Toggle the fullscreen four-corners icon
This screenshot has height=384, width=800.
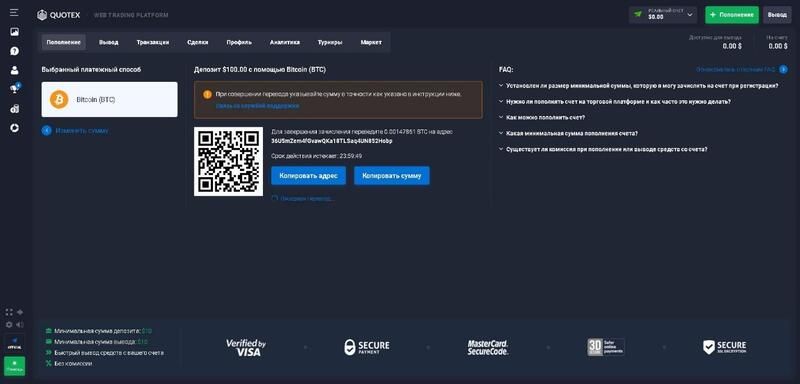tap(9, 312)
